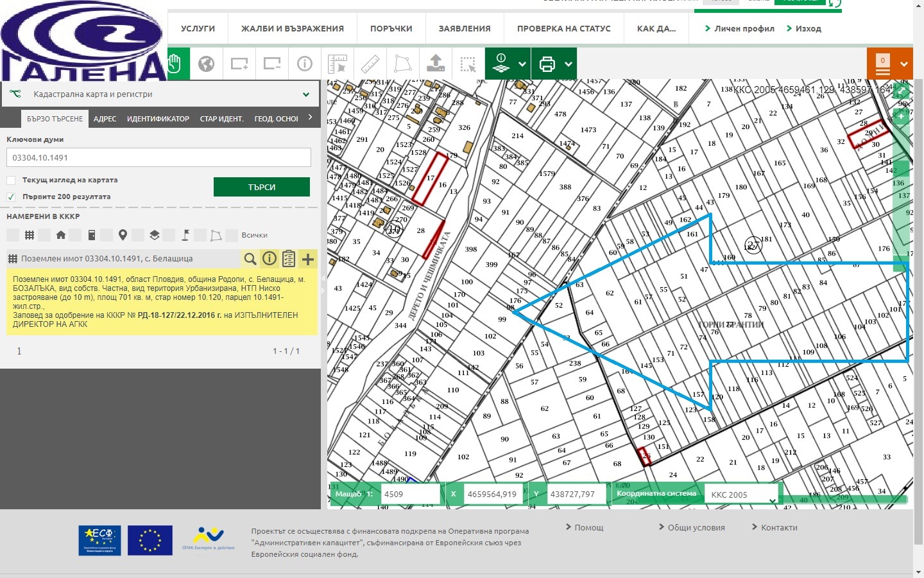Open the Помощ link in the footer
924x578 pixels.
[x=590, y=527]
